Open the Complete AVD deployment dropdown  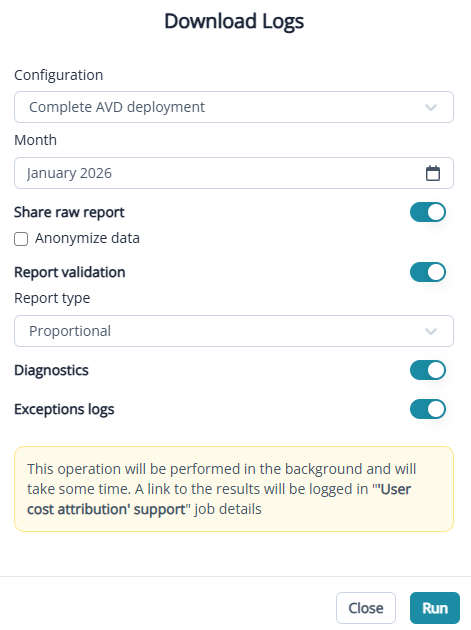coord(234,107)
